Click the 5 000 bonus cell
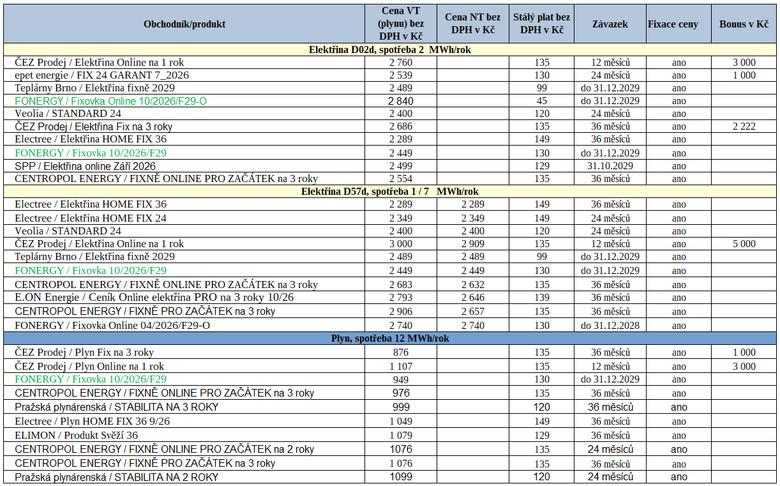780x486 pixels. coord(744,244)
